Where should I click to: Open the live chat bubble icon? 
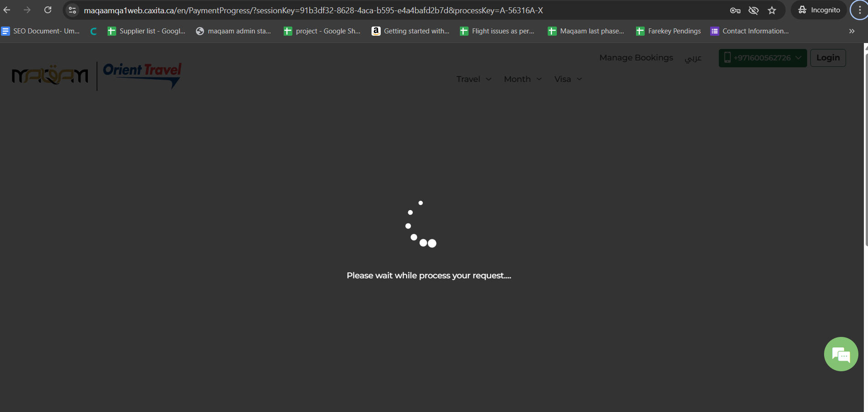[x=841, y=354]
